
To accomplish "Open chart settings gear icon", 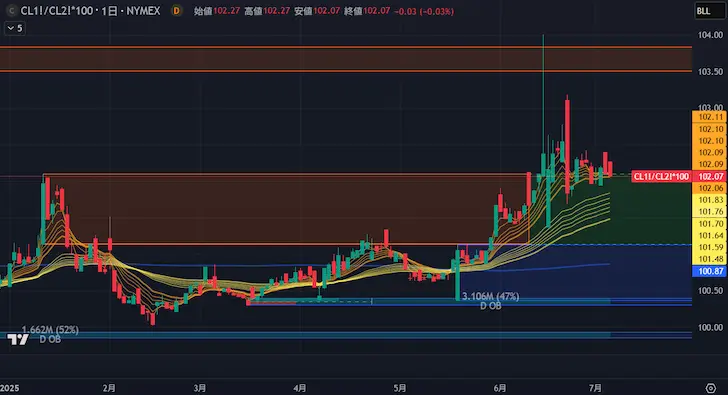I will (710, 388).
